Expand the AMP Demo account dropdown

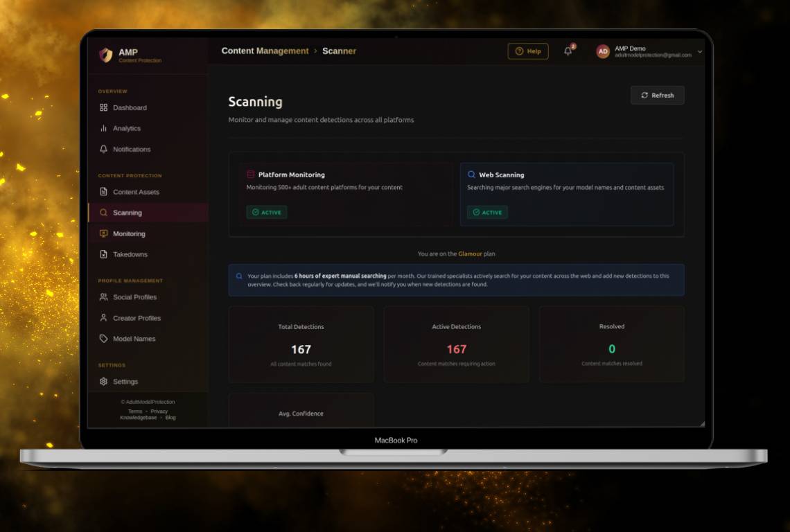coord(700,51)
